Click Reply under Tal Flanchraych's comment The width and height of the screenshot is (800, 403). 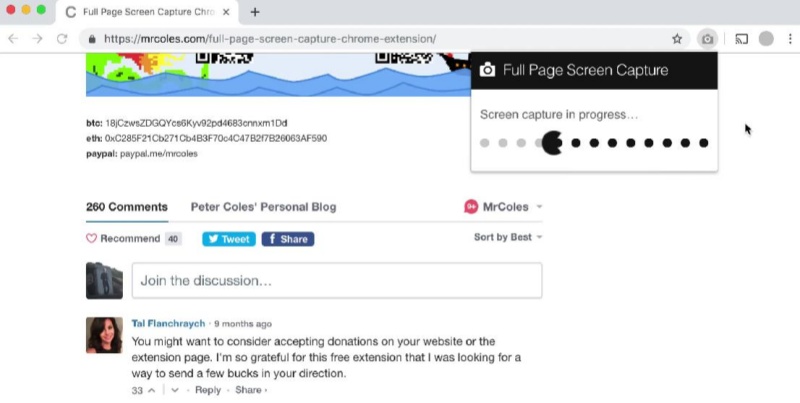[x=208, y=390]
